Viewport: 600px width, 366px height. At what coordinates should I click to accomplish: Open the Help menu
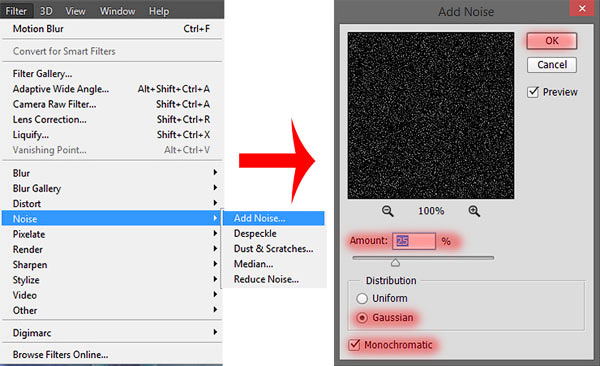[159, 11]
